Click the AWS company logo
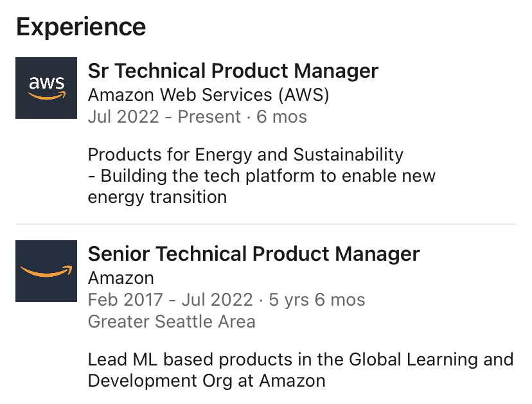 (46, 88)
